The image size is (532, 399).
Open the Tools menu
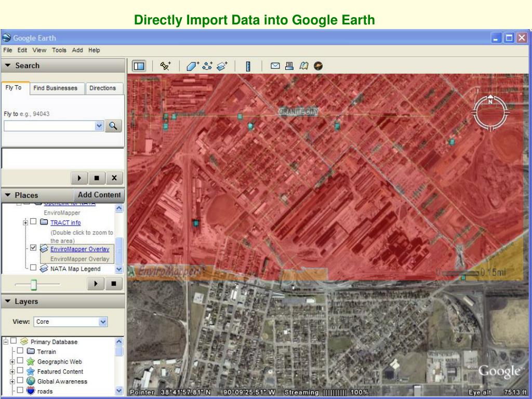click(59, 50)
